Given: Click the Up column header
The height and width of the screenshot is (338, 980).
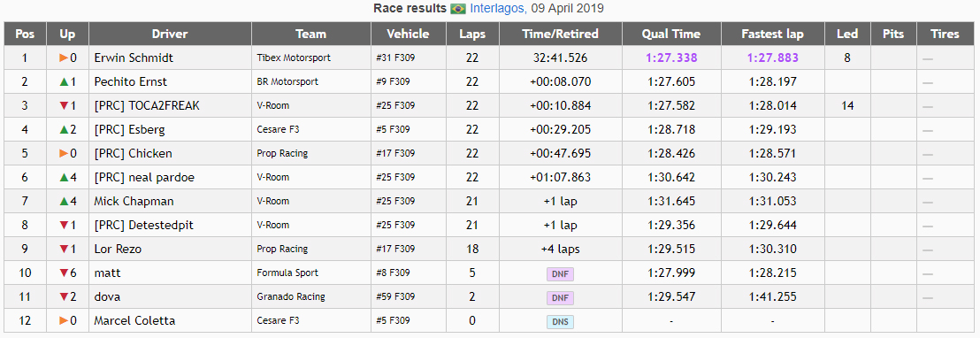Looking at the screenshot, I should (x=67, y=34).
